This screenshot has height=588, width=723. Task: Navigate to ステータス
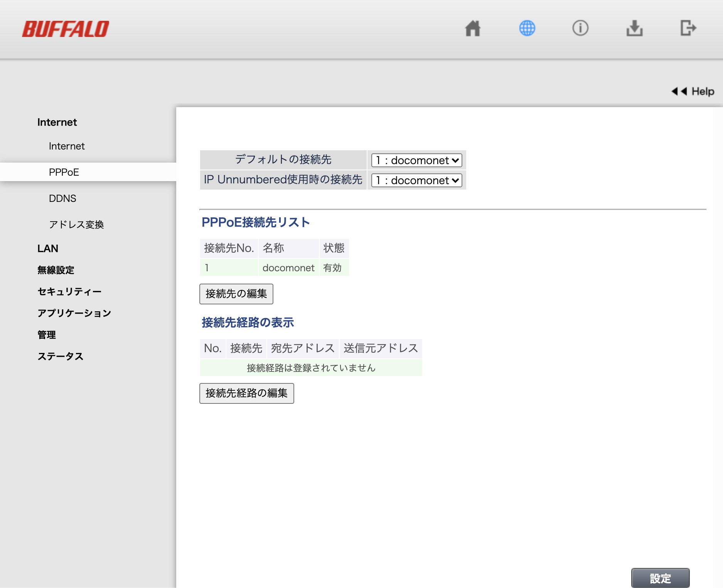(x=60, y=356)
